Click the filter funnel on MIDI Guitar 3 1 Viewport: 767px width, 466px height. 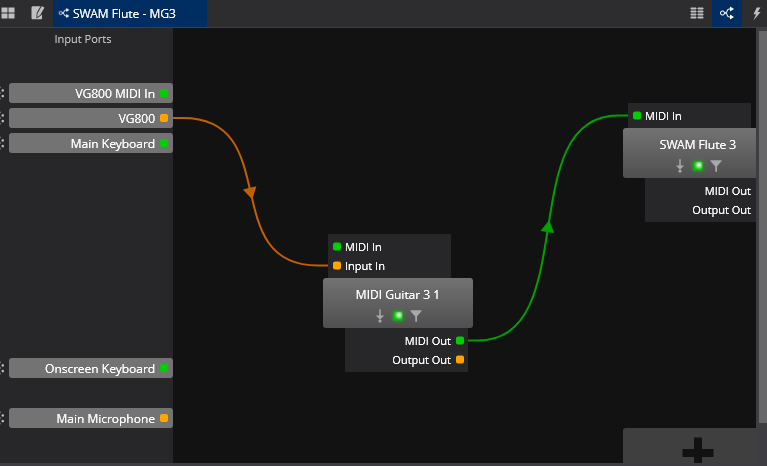416,316
